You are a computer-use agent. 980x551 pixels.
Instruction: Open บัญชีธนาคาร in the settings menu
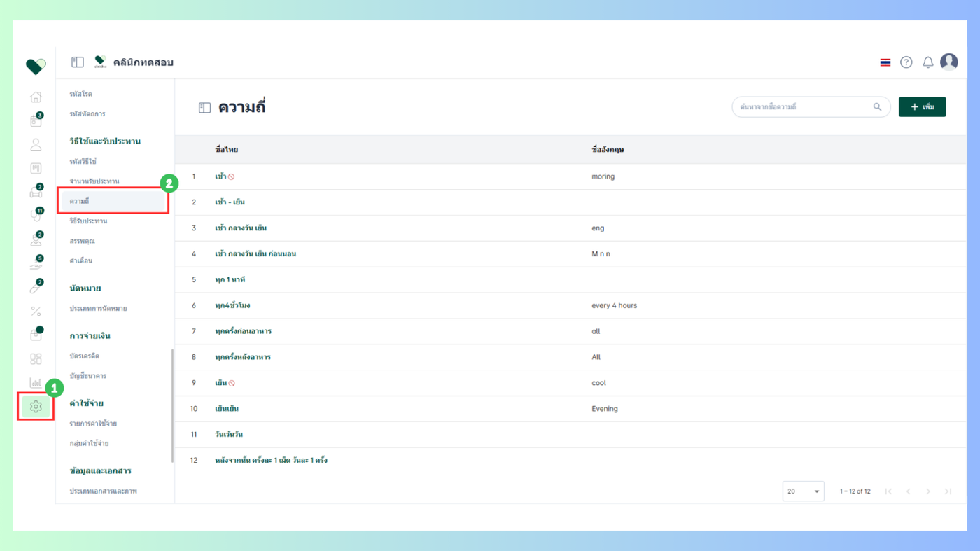(x=88, y=376)
